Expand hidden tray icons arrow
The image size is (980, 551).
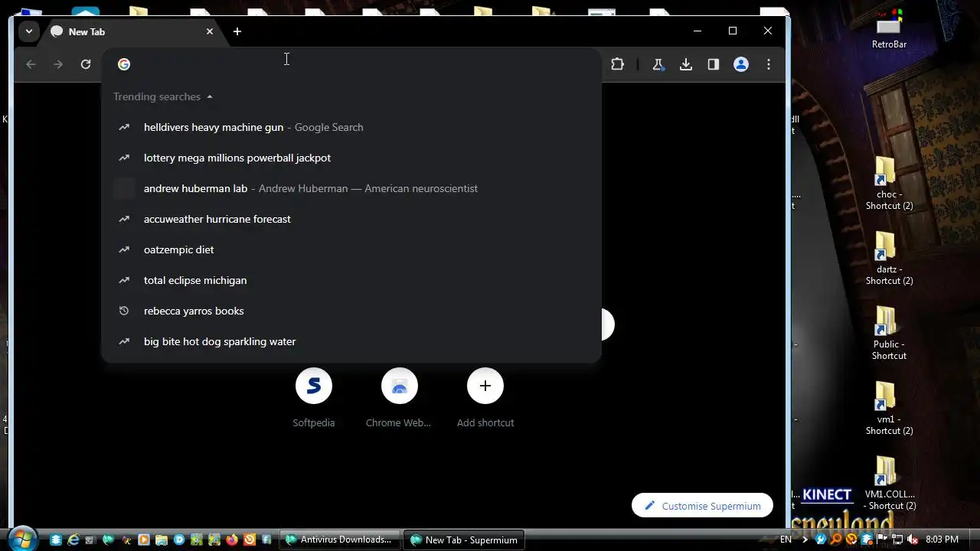(x=805, y=540)
